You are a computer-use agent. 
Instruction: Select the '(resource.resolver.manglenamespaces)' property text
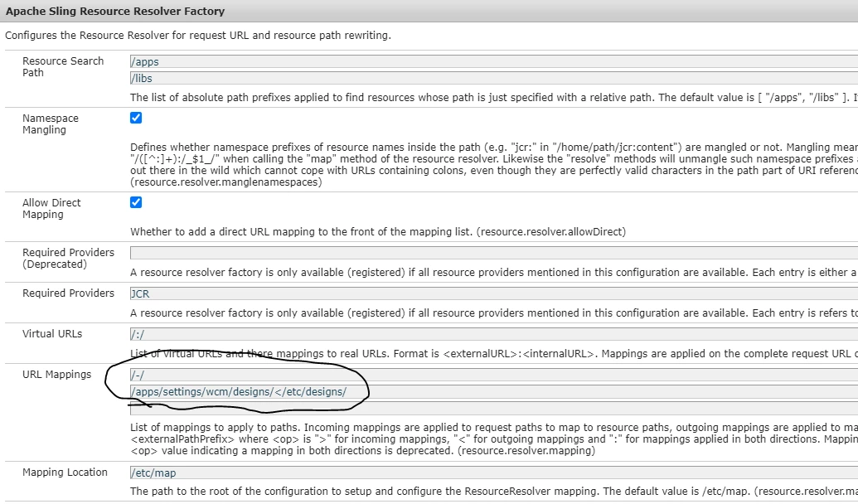click(226, 182)
